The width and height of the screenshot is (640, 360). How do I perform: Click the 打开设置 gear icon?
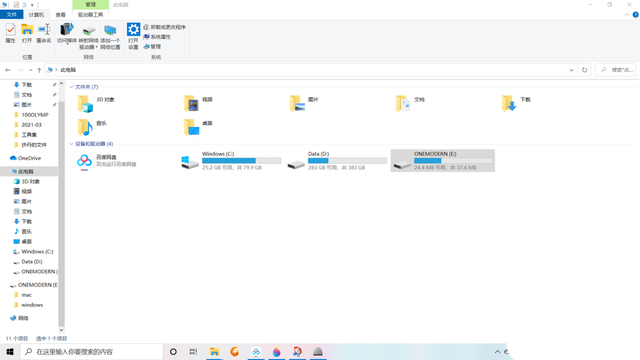click(133, 36)
